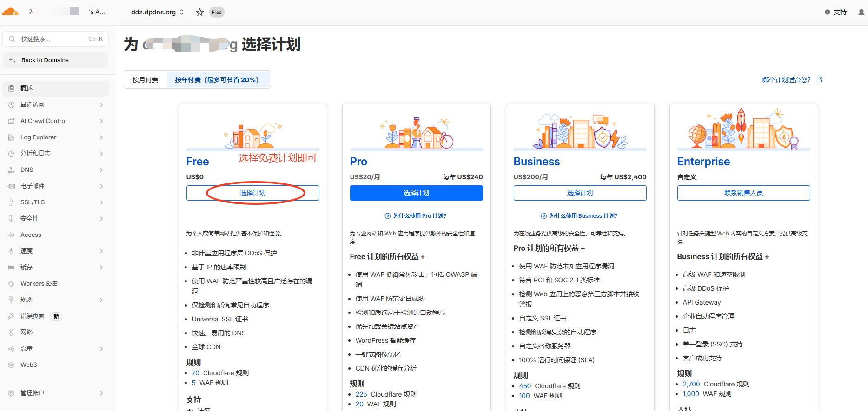
Task: Click the Log Explorer sidebar icon
Action: click(11, 137)
